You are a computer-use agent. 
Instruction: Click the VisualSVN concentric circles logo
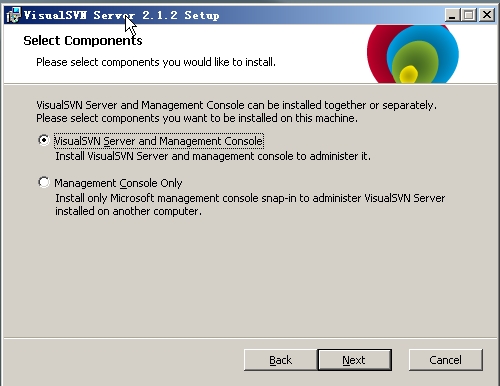(x=413, y=54)
